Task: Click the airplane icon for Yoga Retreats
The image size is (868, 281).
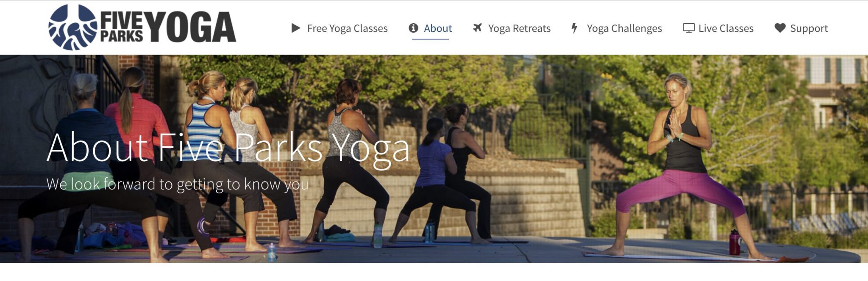Action: (x=477, y=28)
